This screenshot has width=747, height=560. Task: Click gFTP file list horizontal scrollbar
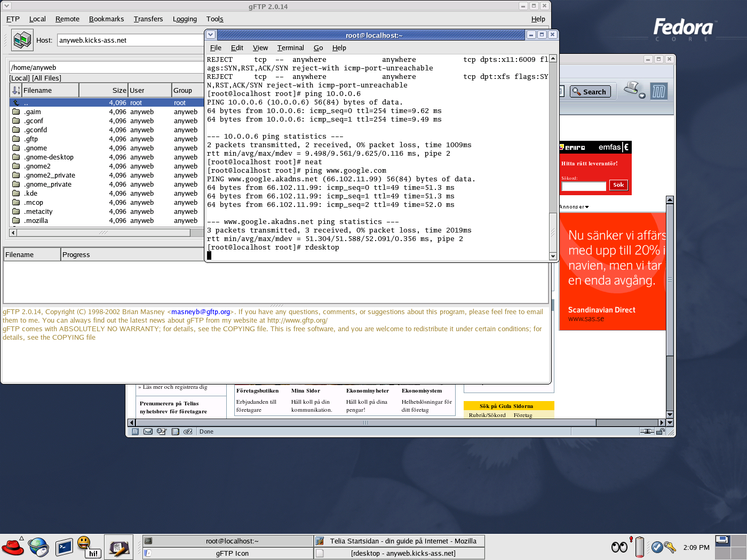click(103, 233)
